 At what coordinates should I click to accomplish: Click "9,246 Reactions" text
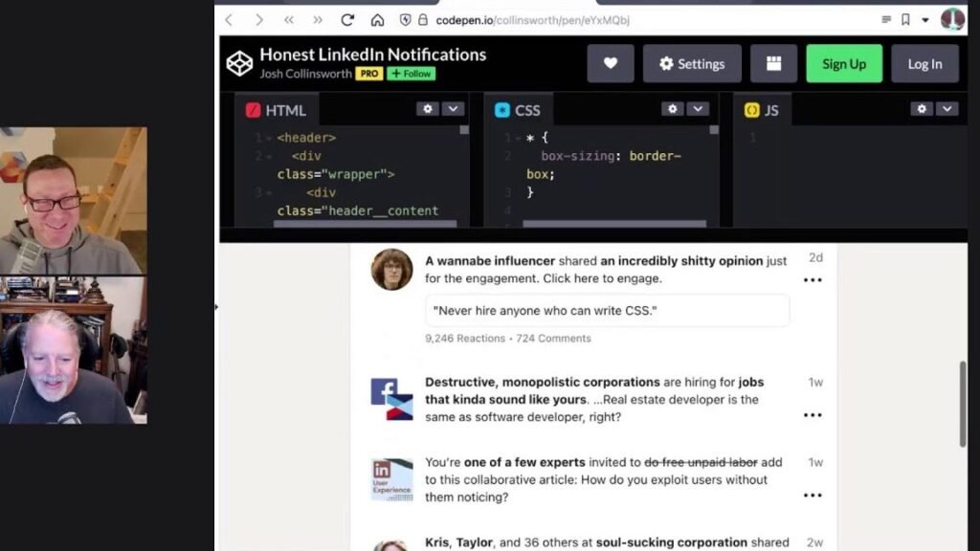click(465, 339)
